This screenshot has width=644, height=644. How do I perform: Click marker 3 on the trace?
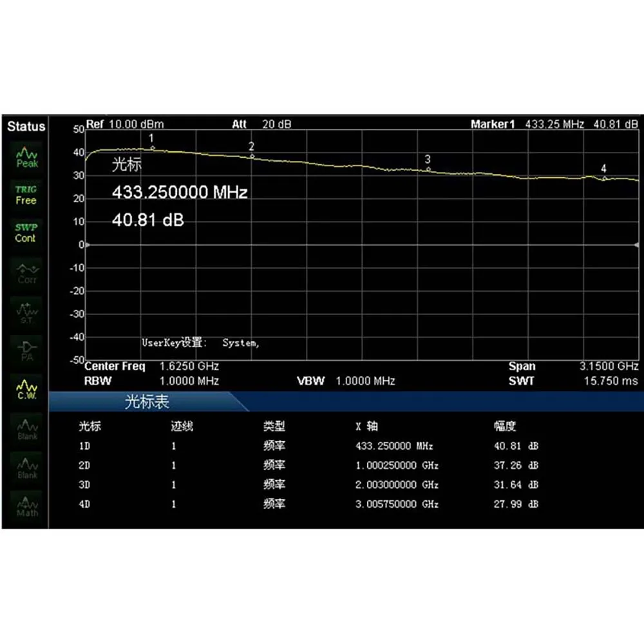[428, 169]
